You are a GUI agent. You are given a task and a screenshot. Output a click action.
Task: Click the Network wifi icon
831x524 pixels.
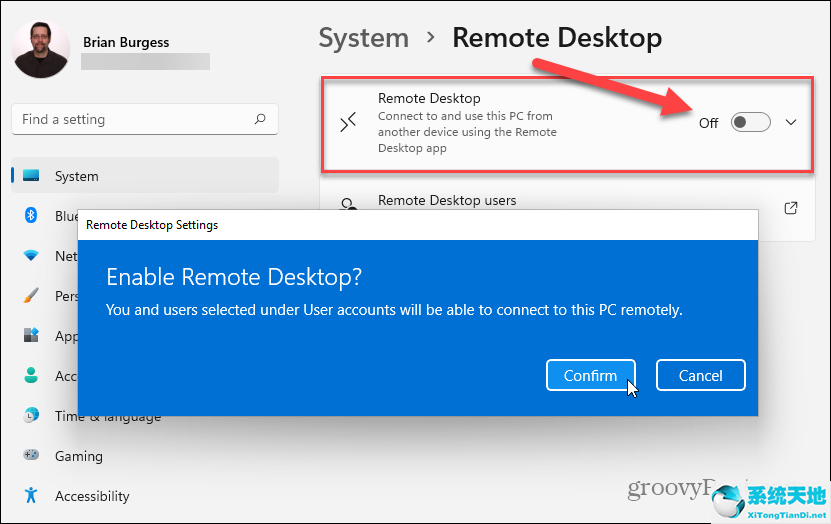pos(31,255)
